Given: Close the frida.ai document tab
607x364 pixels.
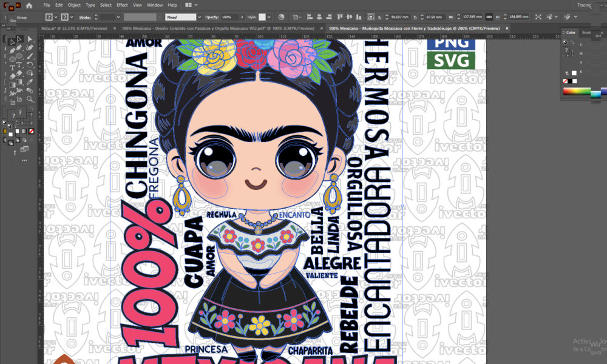Looking at the screenshot, I should tap(115, 29).
